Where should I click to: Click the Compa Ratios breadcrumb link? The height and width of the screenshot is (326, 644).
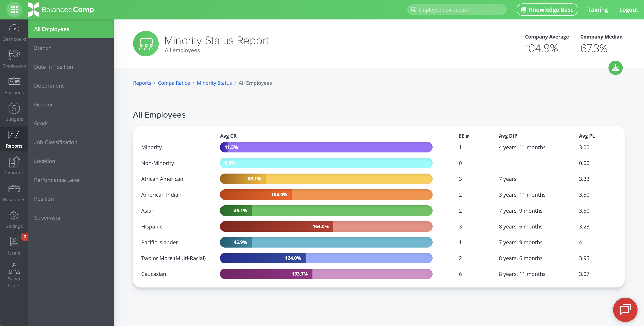tap(174, 83)
